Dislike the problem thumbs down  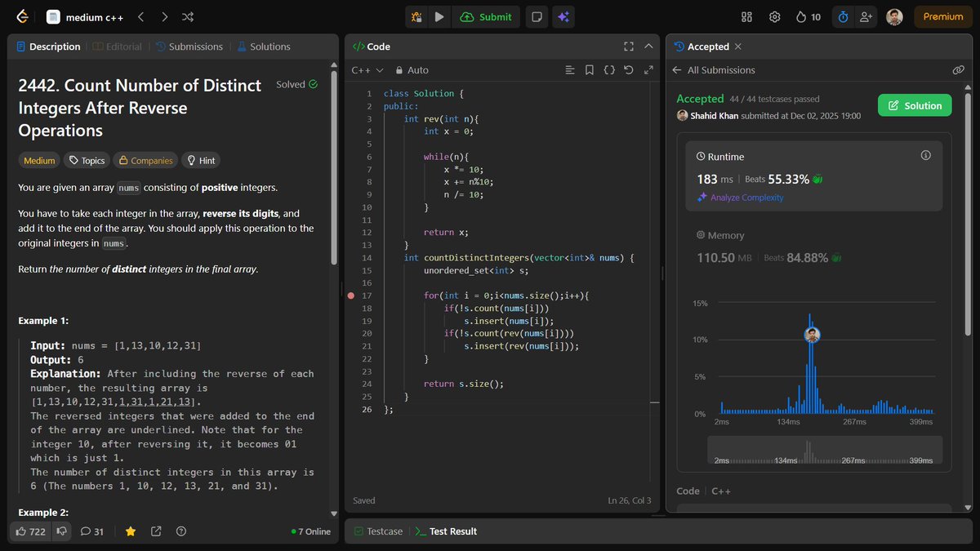click(61, 531)
